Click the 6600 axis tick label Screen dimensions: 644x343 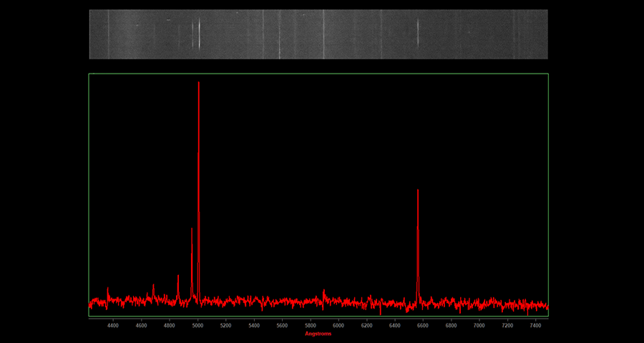pos(423,325)
